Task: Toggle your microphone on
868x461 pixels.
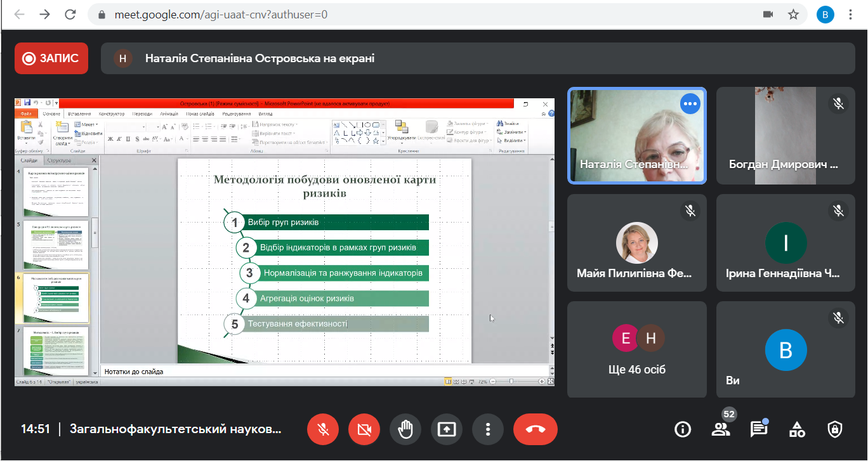Action: 323,429
